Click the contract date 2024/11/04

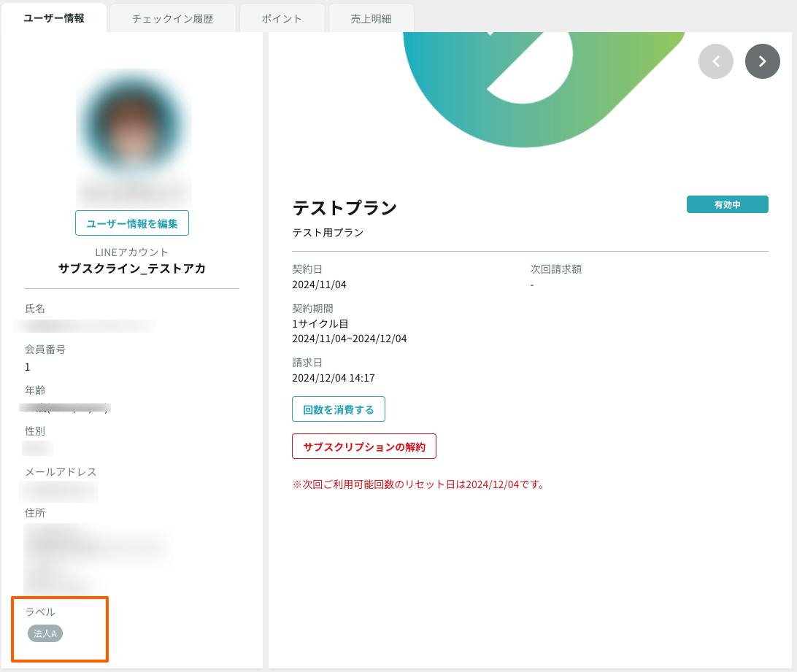[319, 285]
